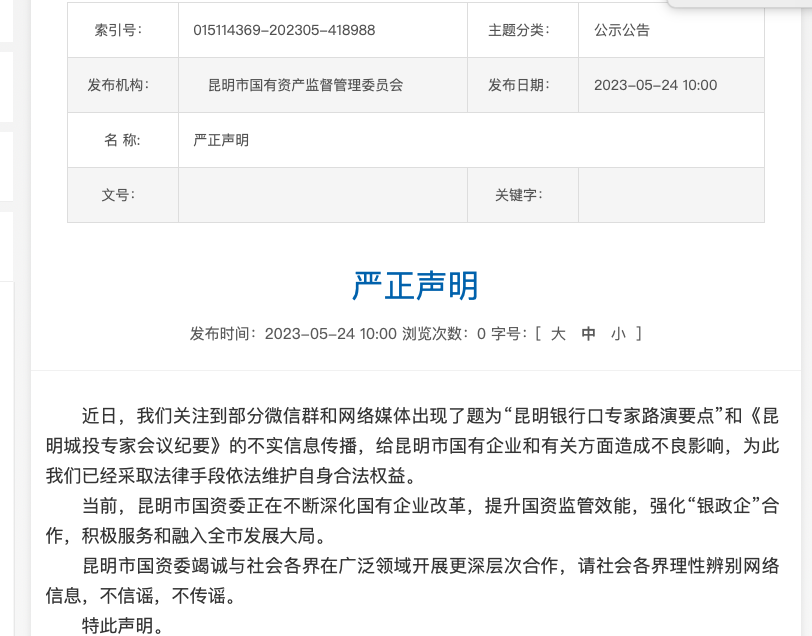The image size is (812, 636).
Task: Click the blue 严正声明 article headline
Action: click(x=415, y=286)
